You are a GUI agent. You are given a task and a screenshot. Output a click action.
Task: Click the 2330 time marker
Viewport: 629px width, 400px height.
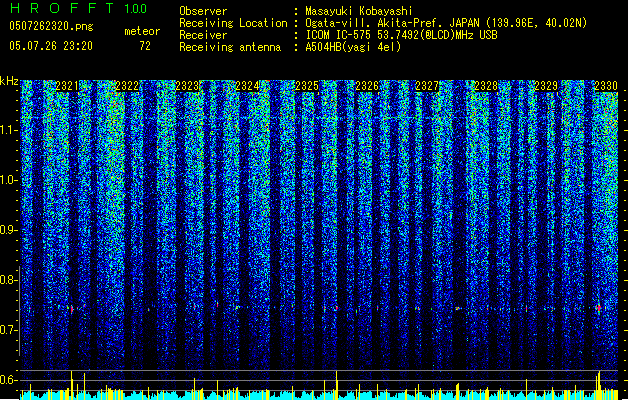point(606,86)
